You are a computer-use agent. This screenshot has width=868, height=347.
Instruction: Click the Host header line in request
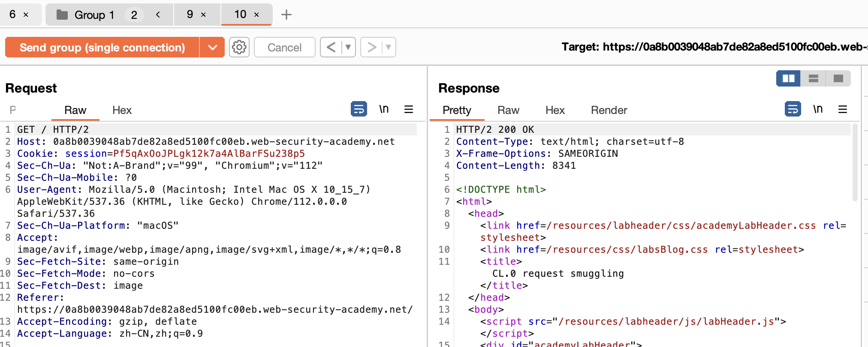coord(206,141)
